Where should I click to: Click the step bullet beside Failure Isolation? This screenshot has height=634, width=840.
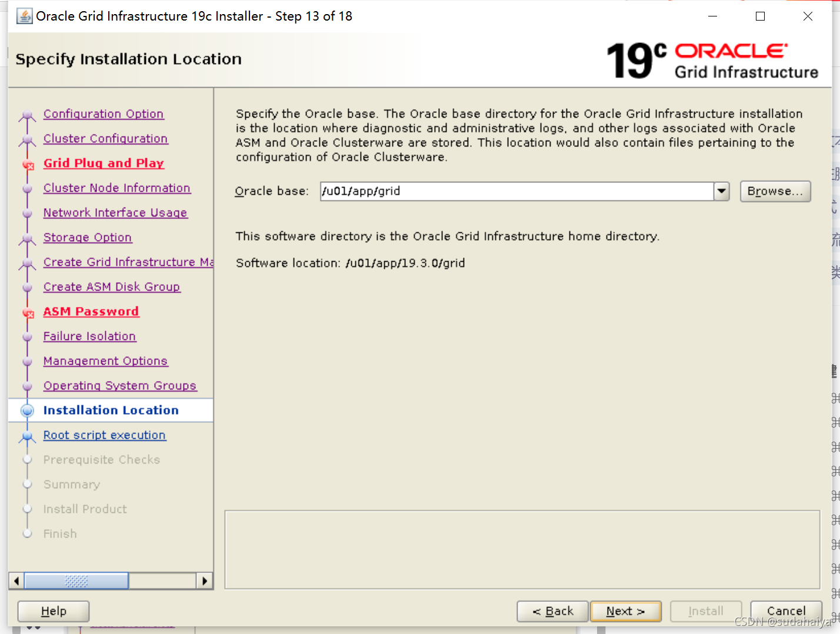coord(27,337)
